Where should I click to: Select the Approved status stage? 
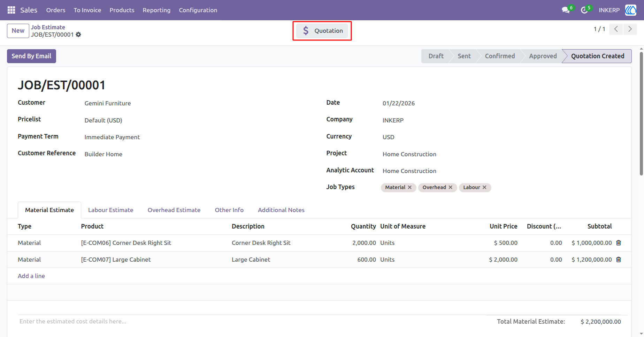tap(543, 56)
